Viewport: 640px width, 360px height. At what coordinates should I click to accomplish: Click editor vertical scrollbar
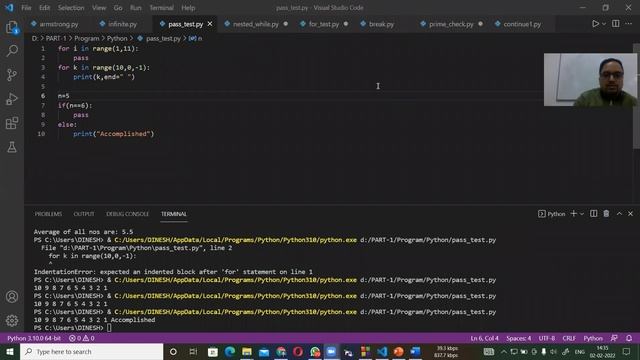click(636, 96)
